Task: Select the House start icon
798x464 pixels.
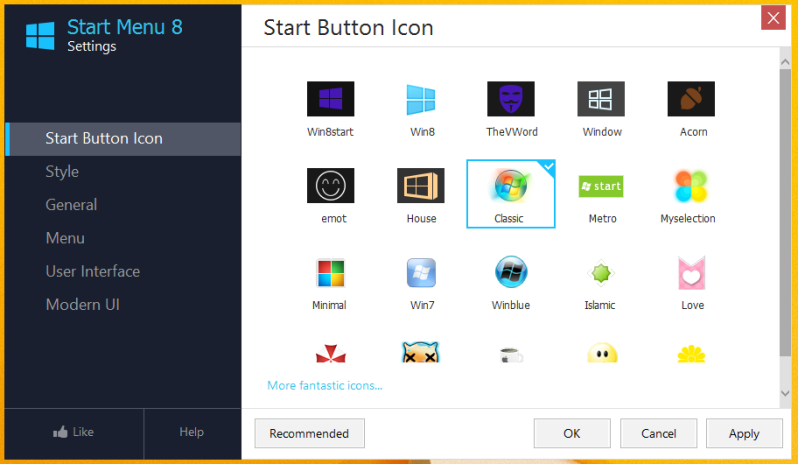Action: [x=421, y=186]
